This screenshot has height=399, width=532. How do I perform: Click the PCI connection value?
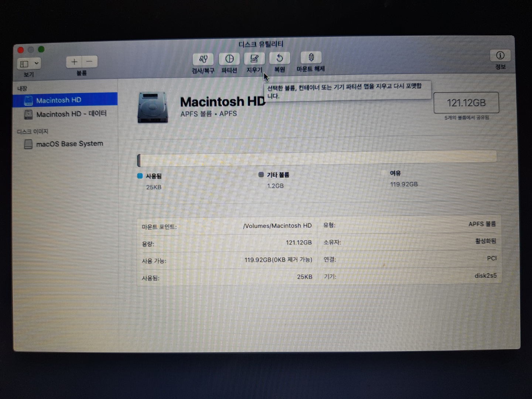pos(492,258)
